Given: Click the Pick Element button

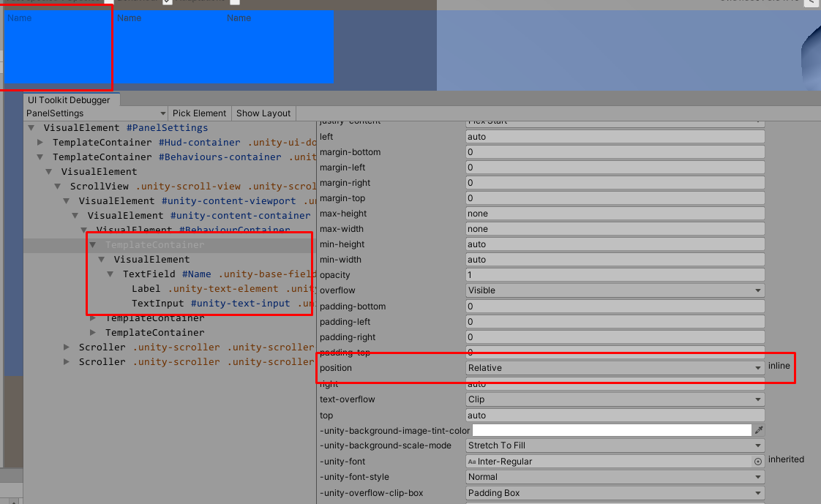Looking at the screenshot, I should [x=199, y=113].
